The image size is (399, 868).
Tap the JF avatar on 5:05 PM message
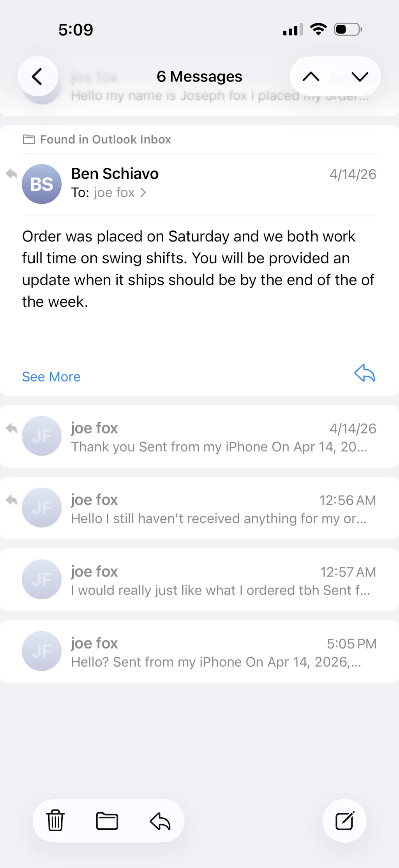point(42,651)
